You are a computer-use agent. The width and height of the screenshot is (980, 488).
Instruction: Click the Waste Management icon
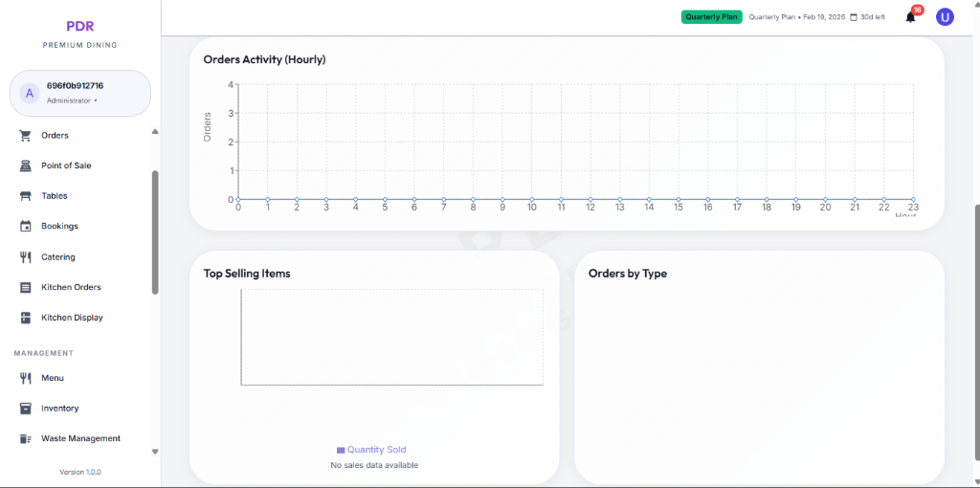tap(26, 439)
